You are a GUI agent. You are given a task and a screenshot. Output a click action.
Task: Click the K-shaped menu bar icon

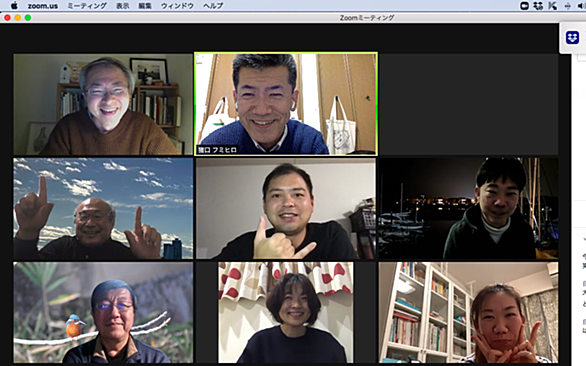553,6
